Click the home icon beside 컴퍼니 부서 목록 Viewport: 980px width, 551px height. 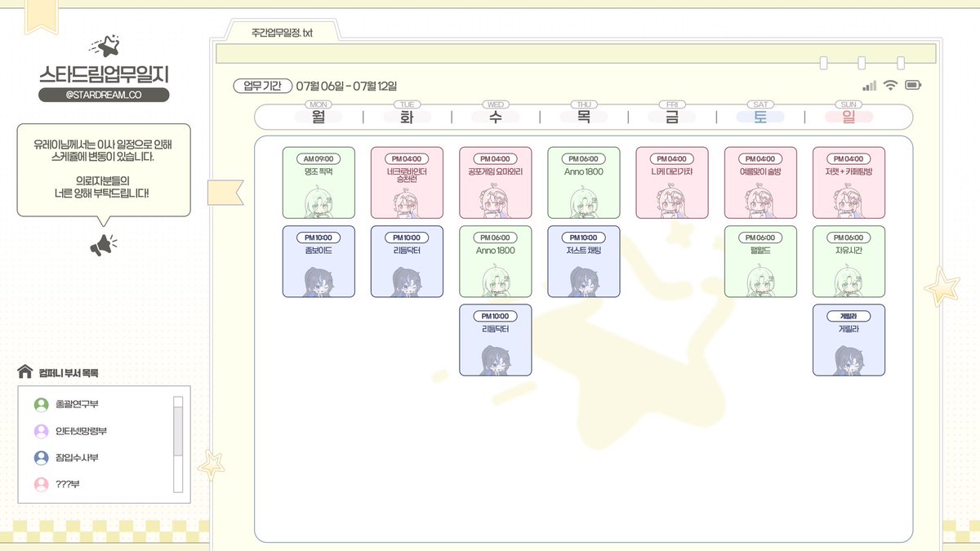(x=24, y=372)
